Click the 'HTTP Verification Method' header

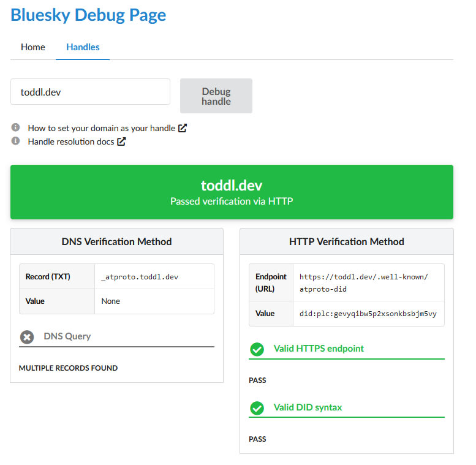coord(347,241)
